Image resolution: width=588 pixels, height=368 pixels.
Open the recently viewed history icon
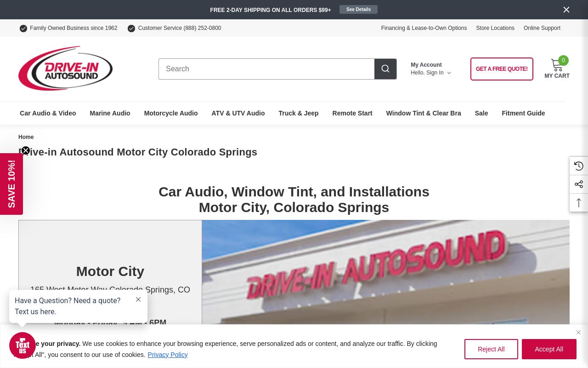pos(579,166)
